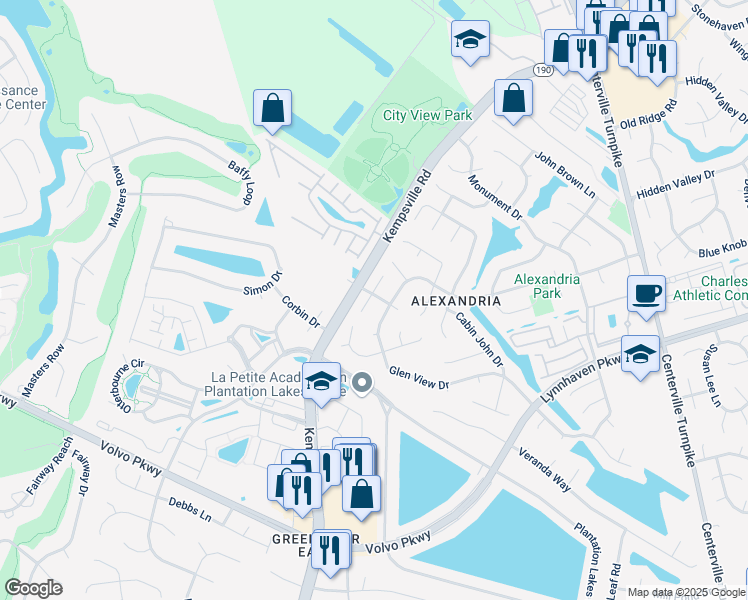Select the Glen View Dr street label
The image size is (748, 600).
(419, 378)
